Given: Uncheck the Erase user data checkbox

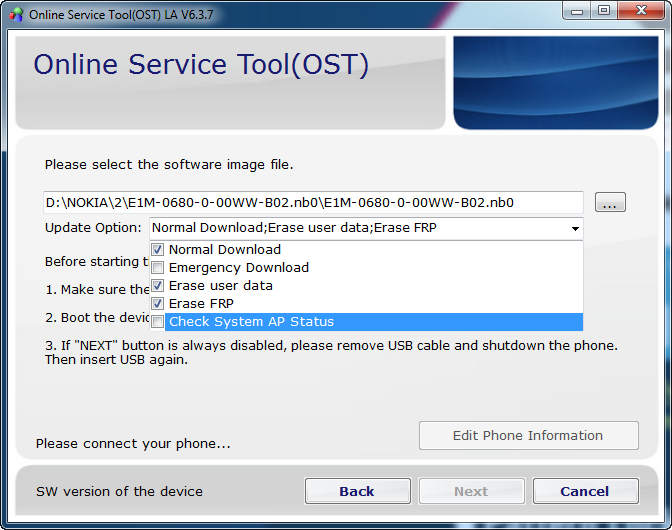Looking at the screenshot, I should (x=158, y=286).
